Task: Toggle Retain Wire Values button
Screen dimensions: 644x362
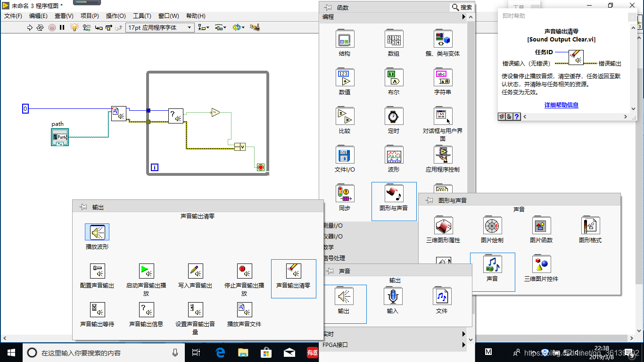Action: [x=86, y=27]
